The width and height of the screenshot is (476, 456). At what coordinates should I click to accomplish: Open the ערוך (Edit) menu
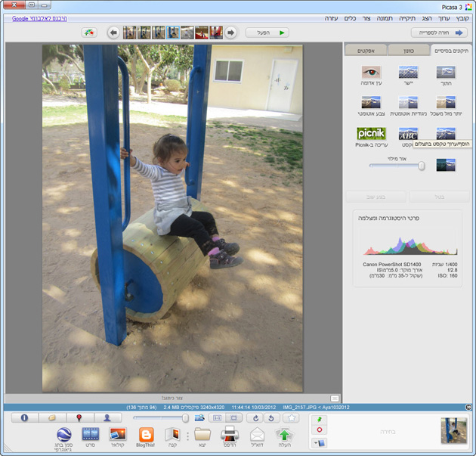(x=444, y=19)
